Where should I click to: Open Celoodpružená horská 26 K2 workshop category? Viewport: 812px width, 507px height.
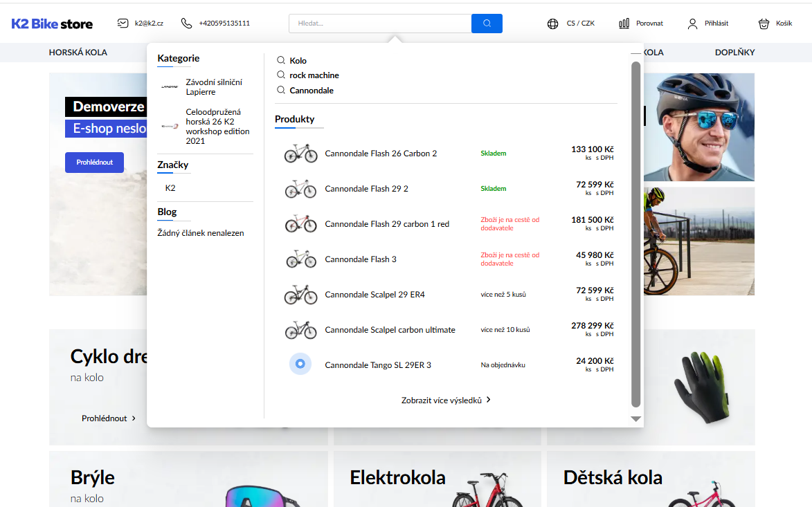[x=217, y=127]
